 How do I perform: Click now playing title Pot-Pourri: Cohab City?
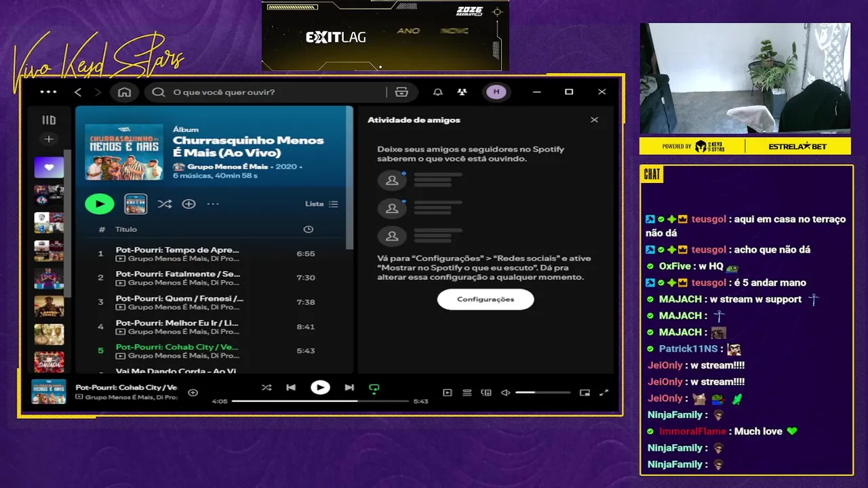point(126,388)
